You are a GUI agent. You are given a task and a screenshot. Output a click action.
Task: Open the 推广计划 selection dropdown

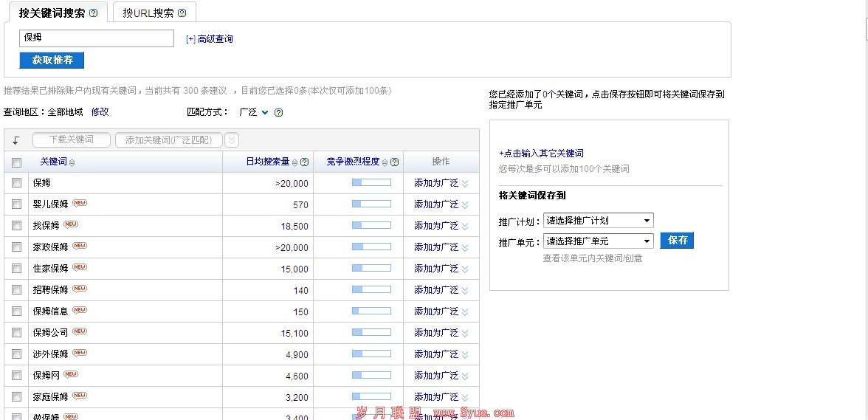598,221
